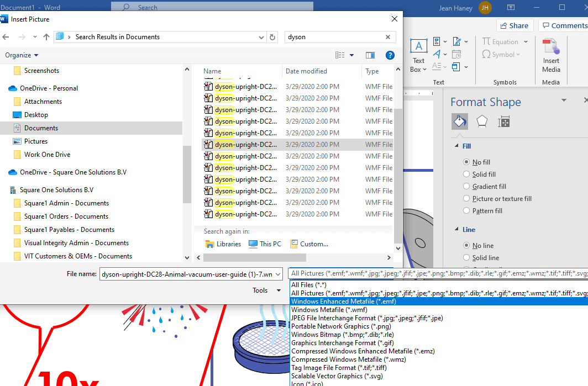This screenshot has width=588, height=386.
Task: Change file list view layout icon
Action: tap(340, 55)
